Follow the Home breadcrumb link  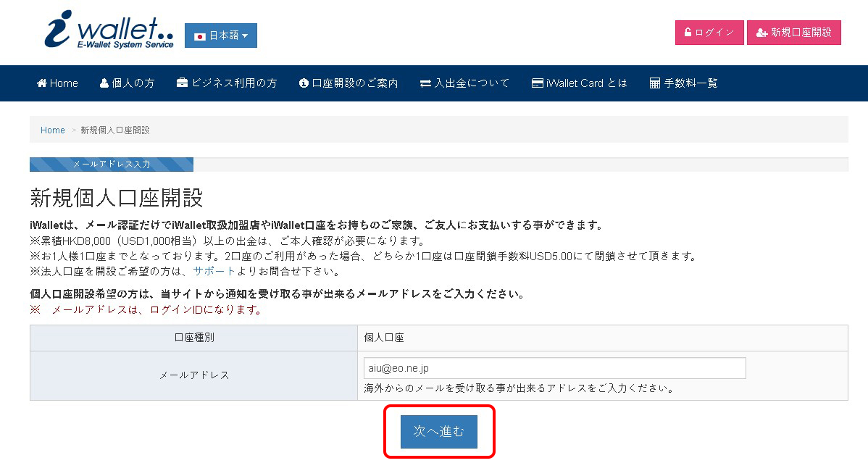[x=53, y=130]
